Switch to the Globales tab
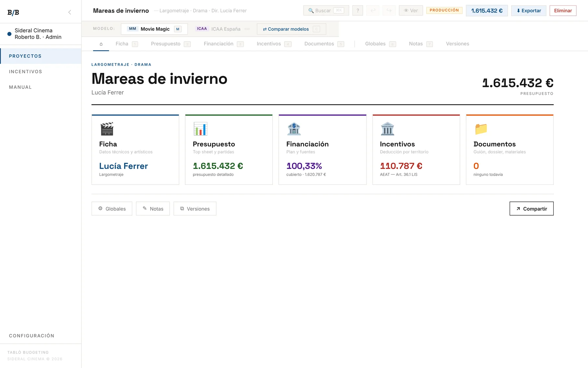 (380, 44)
